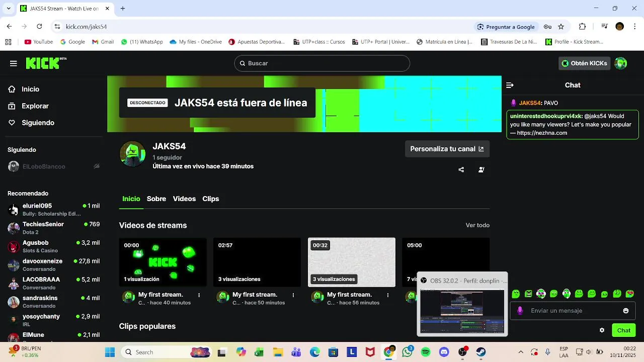
Task: Click the uninterestedhookuprvi4xk chat username
Action: [x=546, y=116]
